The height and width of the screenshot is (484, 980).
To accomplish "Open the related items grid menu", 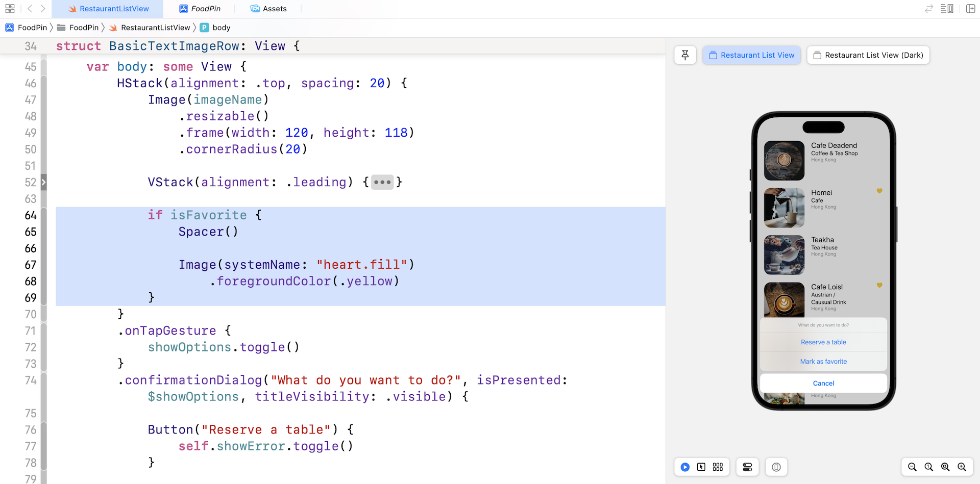I will point(10,9).
